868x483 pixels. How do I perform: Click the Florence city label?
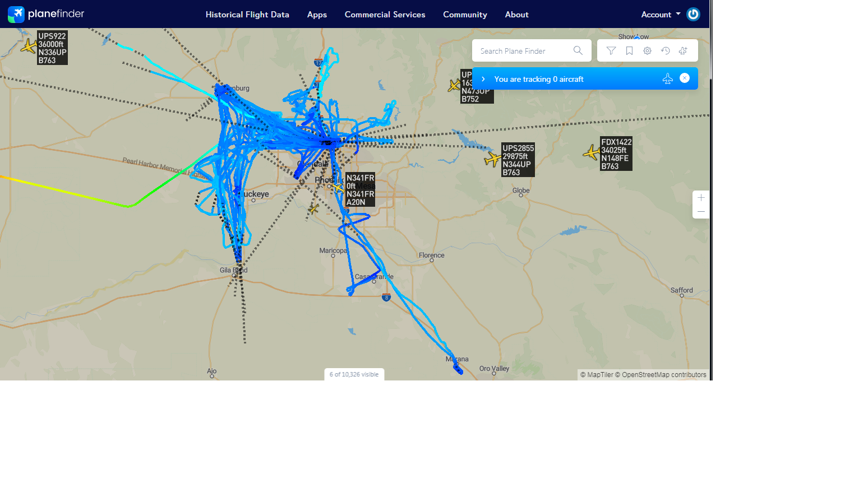tap(432, 256)
